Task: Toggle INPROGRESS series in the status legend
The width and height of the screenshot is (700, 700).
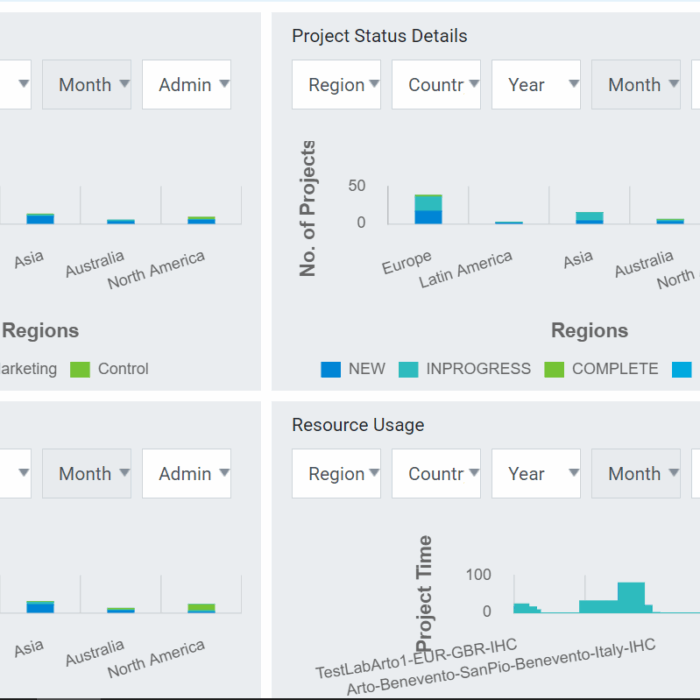Action: pos(464,369)
